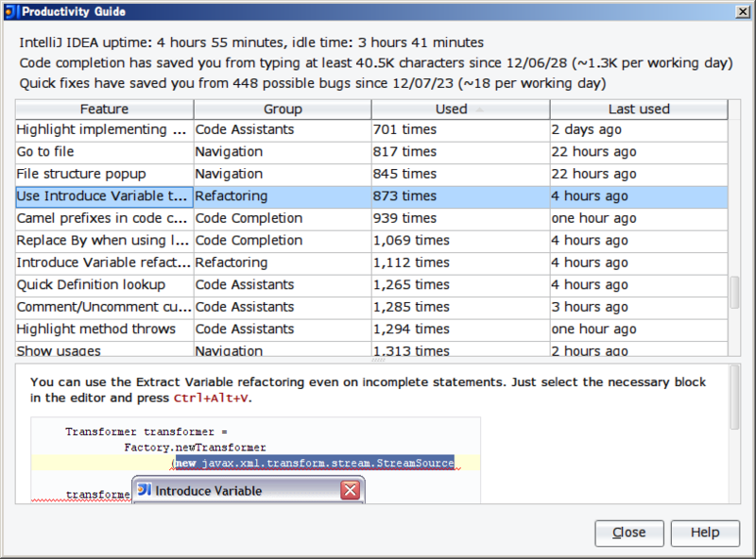Open Help for Productivity Guide

coord(705,533)
